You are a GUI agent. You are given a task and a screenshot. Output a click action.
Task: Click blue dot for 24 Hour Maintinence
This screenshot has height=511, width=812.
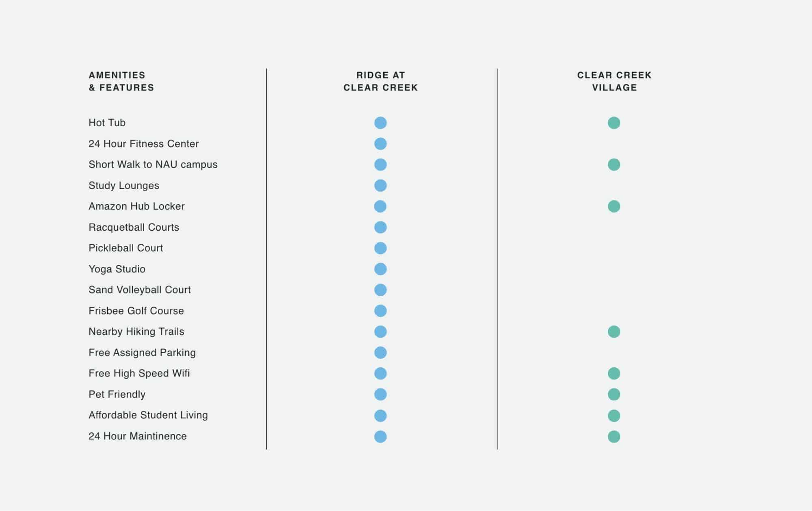click(380, 436)
